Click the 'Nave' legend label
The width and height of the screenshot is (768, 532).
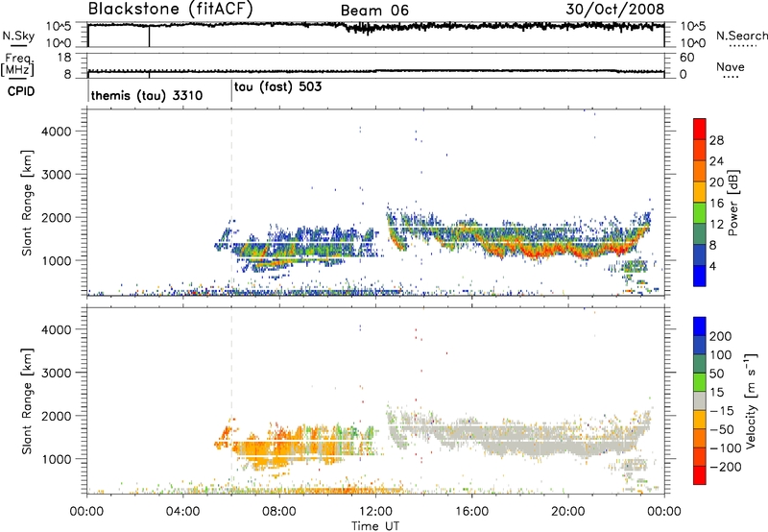(731, 66)
